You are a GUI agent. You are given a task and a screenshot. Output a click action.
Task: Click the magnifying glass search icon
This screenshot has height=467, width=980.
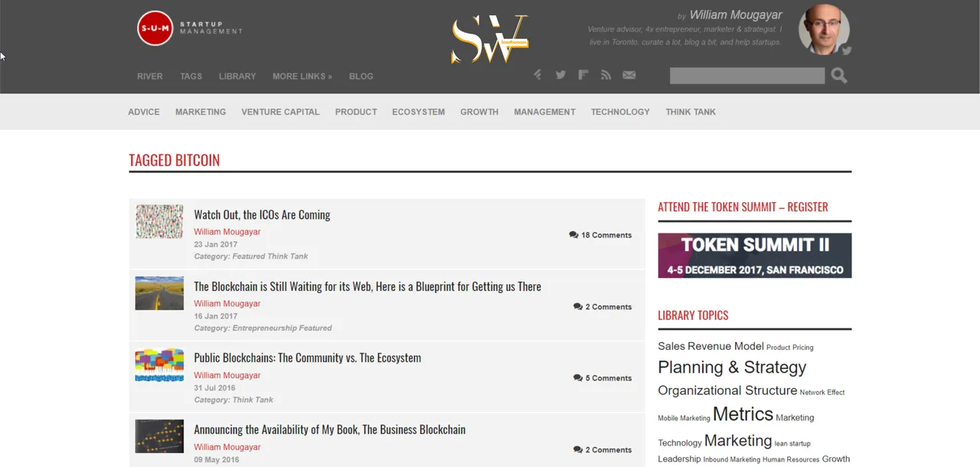839,75
